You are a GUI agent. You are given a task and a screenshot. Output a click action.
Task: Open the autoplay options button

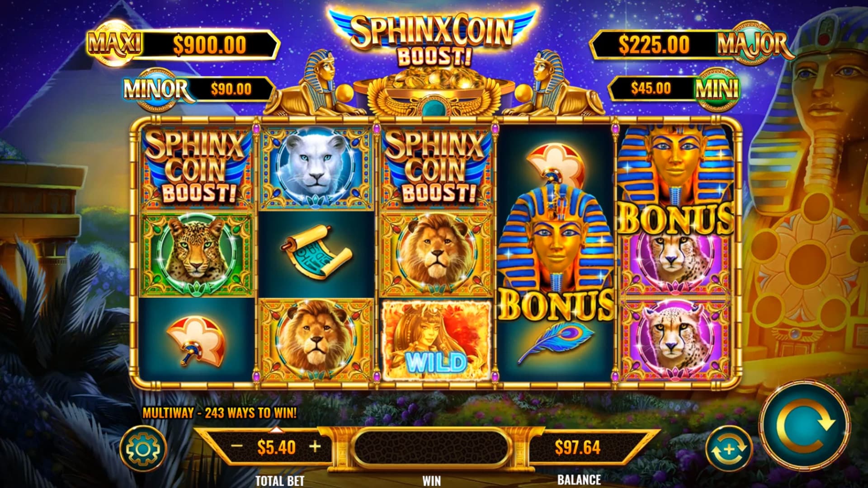(728, 449)
